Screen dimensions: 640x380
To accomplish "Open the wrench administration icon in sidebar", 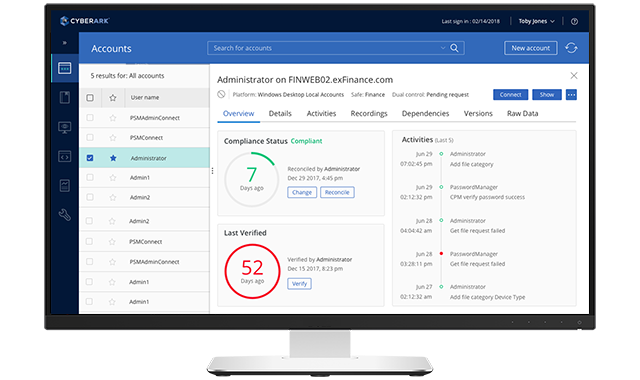I will [64, 215].
